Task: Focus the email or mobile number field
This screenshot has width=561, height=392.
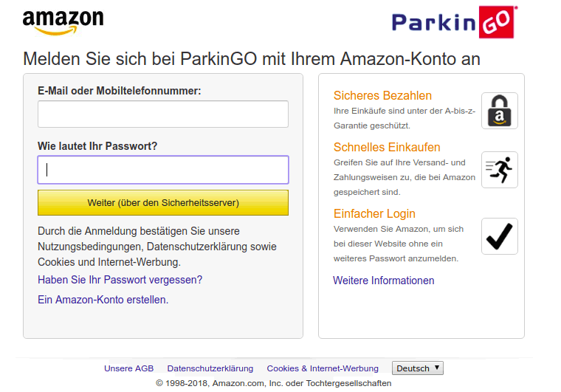Action: tap(162, 114)
